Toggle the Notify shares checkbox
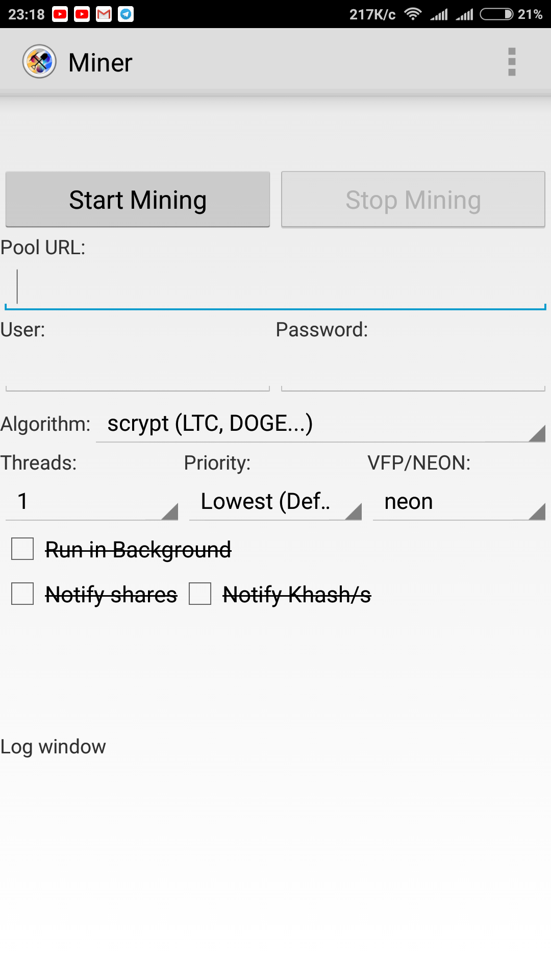Screen dimensions: 551x980 22,594
